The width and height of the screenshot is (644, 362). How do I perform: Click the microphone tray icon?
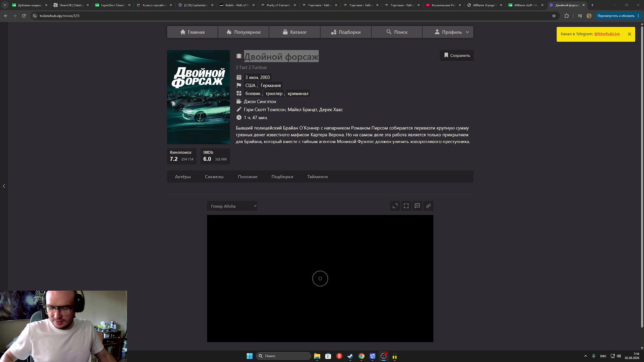point(594,356)
